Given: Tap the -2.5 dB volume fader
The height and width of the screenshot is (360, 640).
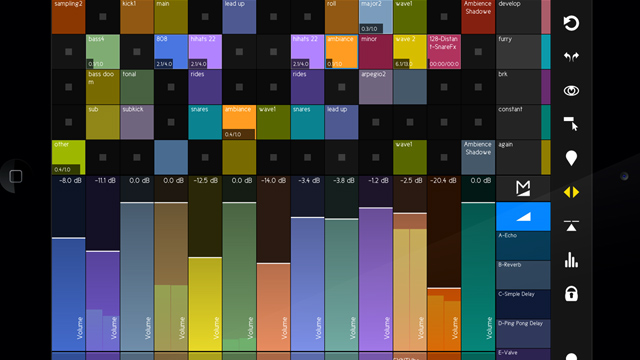Looking at the screenshot, I should tap(410, 263).
